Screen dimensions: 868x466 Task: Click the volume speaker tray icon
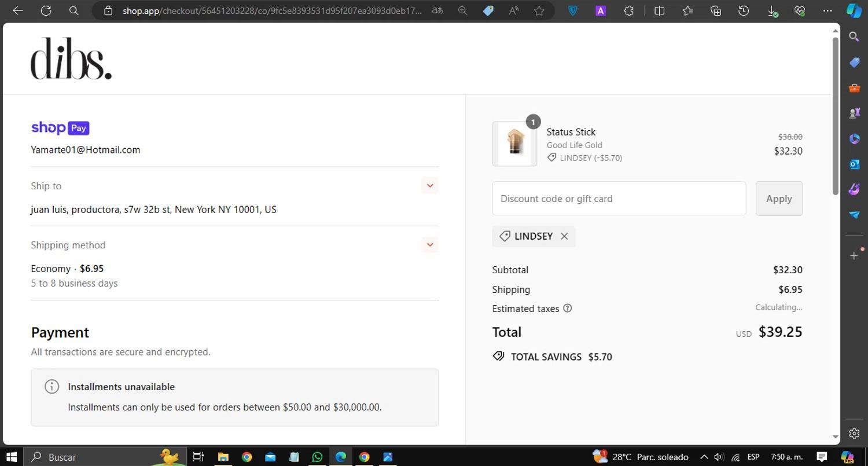coord(719,457)
